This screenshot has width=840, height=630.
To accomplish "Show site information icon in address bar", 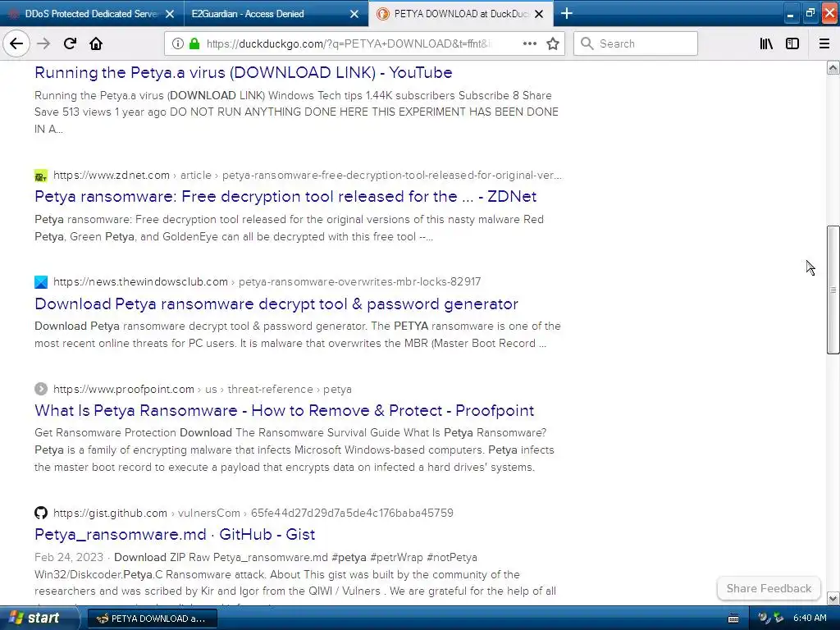I will click(178, 43).
